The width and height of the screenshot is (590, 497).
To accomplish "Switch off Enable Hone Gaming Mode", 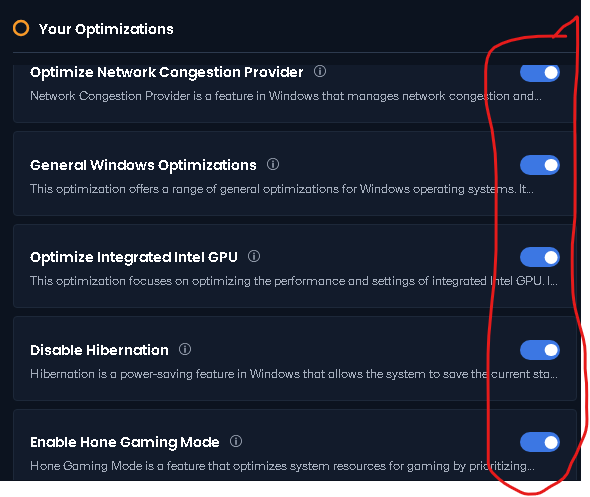I will tap(540, 442).
